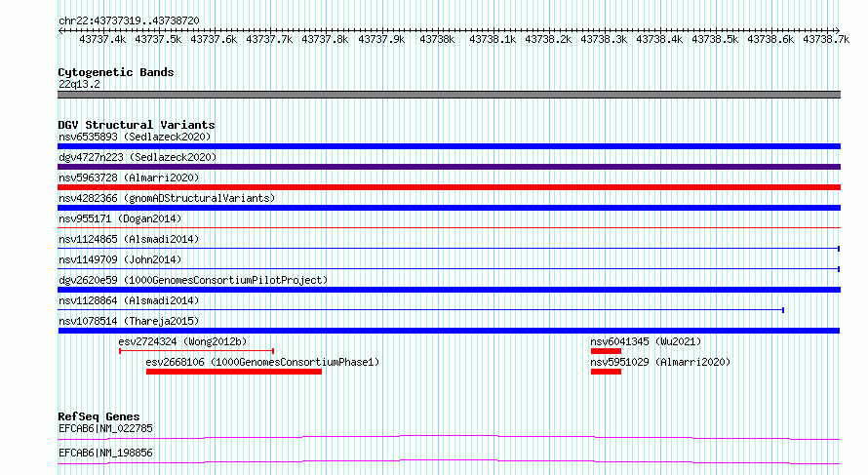Select the esv2668106 (1000GenomesConsortiumPhase1) red bar

[x=234, y=372]
